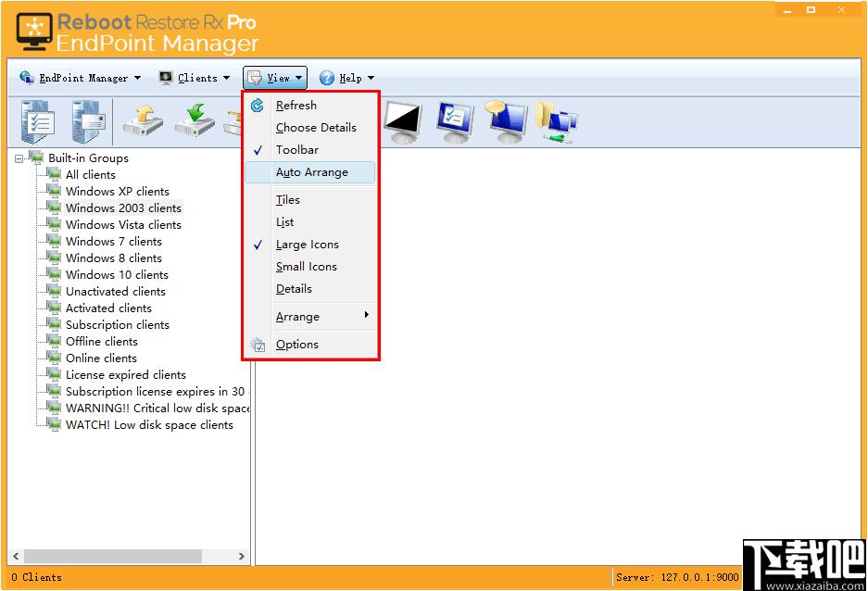Expand the Arrange submenu
This screenshot has width=868, height=591.
click(310, 317)
